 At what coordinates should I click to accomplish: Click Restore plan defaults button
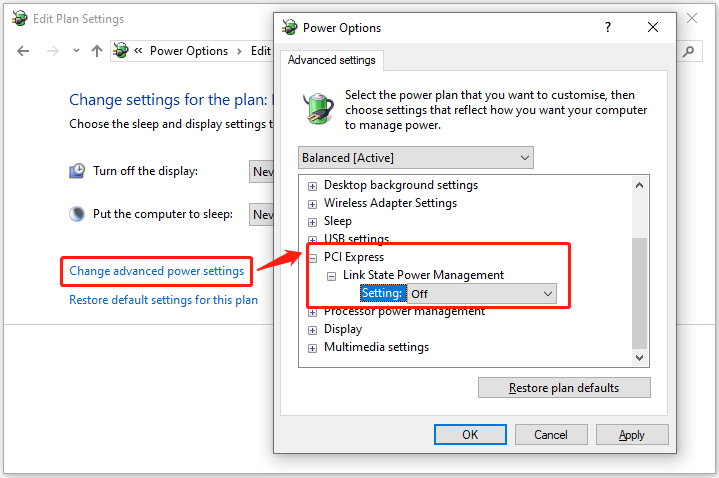pos(564,388)
